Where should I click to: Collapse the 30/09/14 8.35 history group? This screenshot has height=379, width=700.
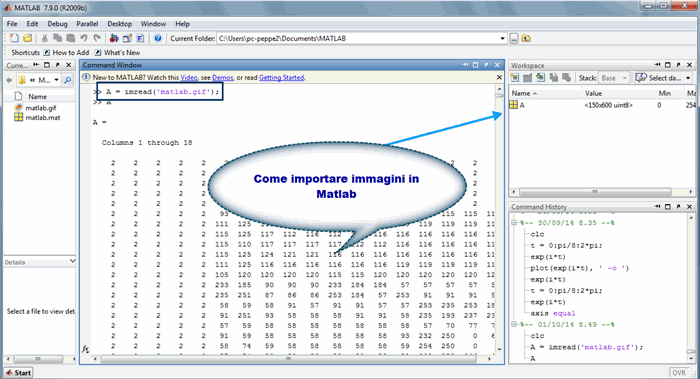click(514, 222)
